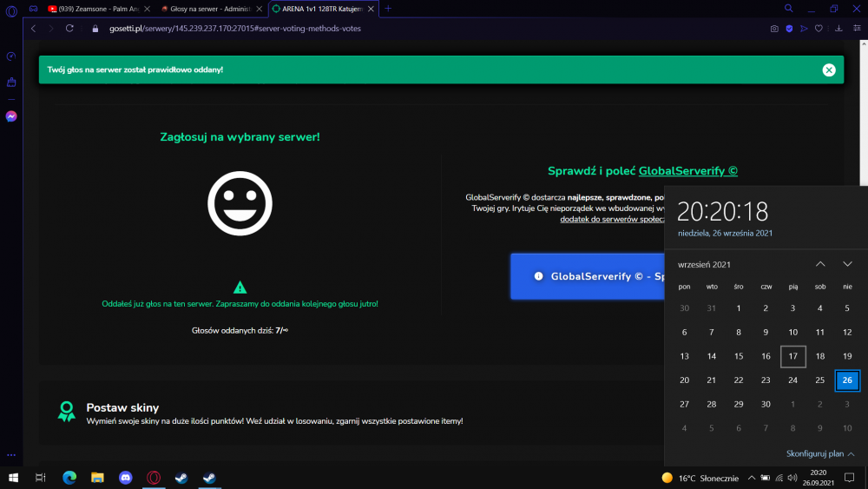Viewport: 868px width, 489px height.
Task: Launch Microsoft Edge from taskbar
Action: pos(69,478)
